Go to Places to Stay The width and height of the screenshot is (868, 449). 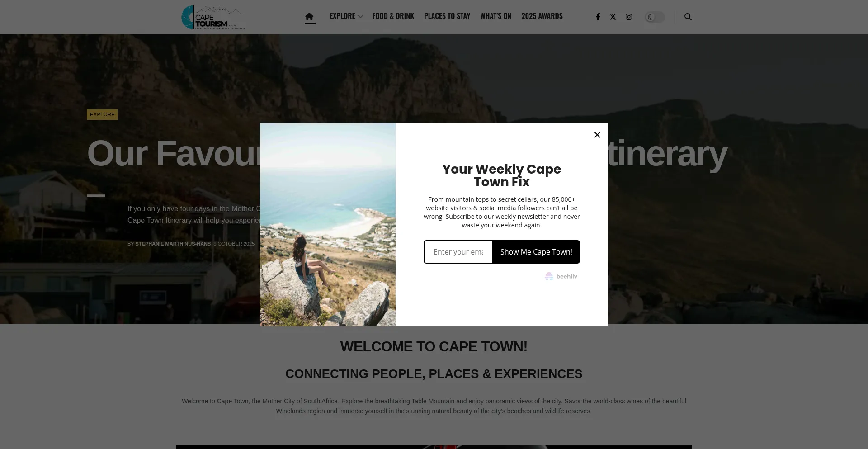[x=447, y=16]
